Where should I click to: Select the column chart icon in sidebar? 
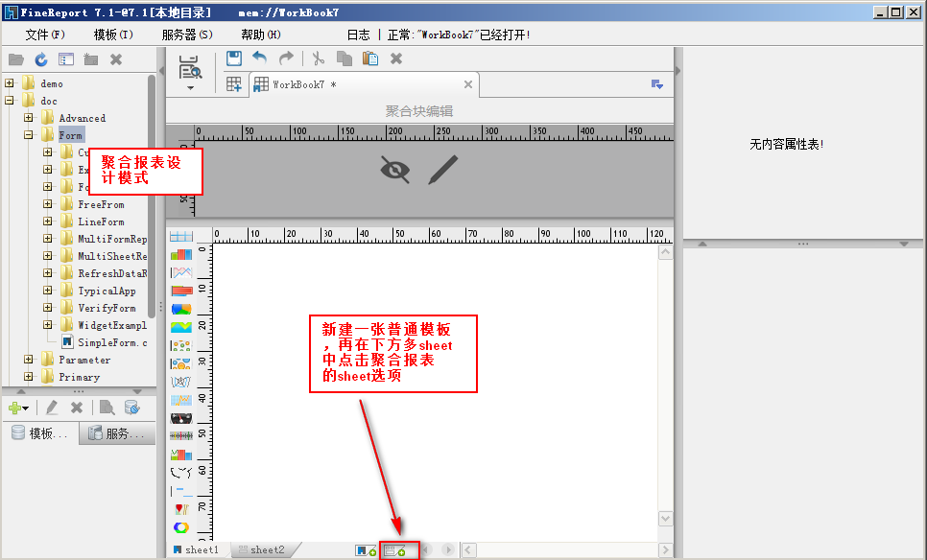181,255
